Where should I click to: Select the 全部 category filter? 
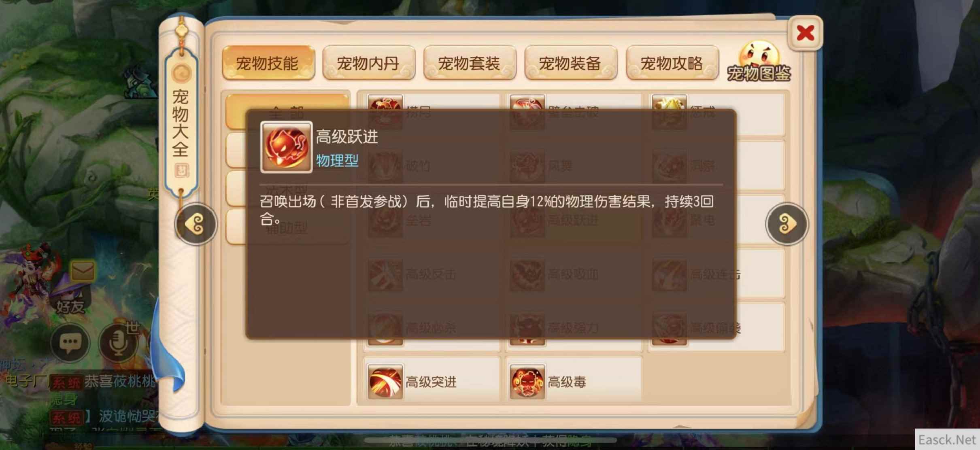[287, 112]
